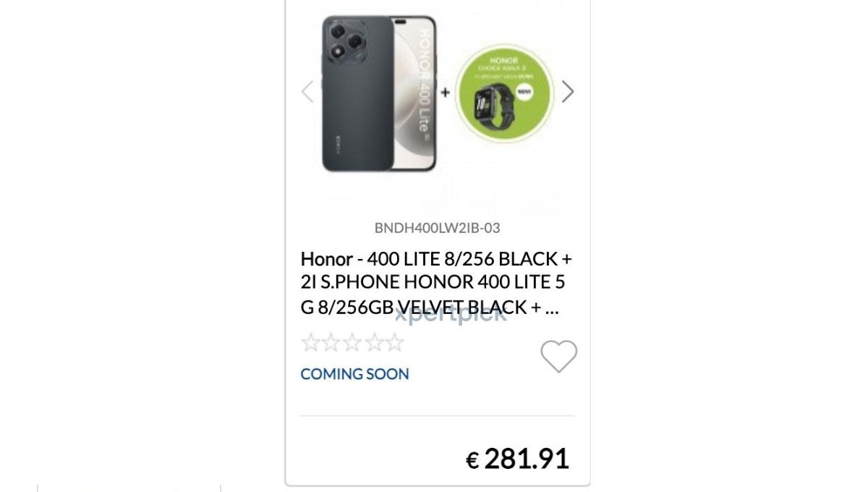Add Honor 400 Lite to wishlist via heart
This screenshot has width=868, height=492.
pyautogui.click(x=558, y=356)
